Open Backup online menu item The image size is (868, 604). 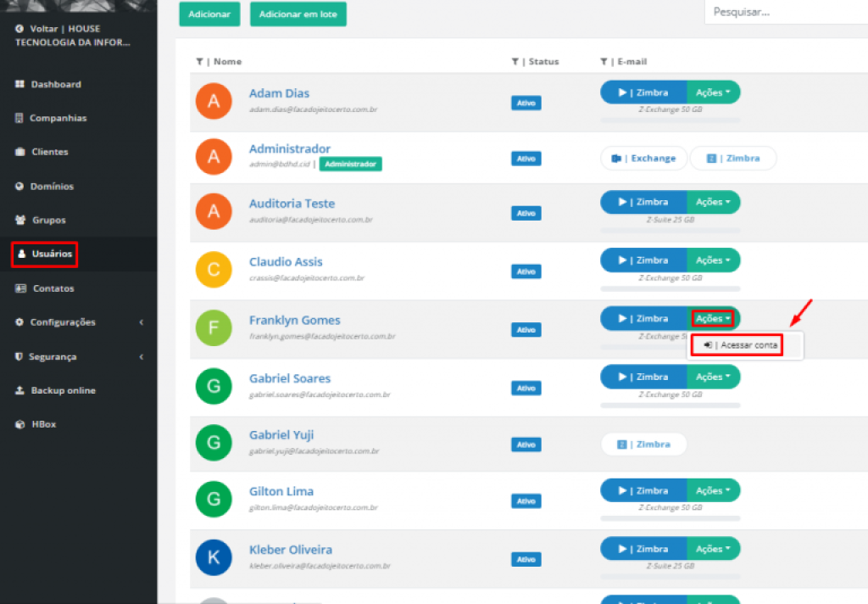click(x=63, y=391)
